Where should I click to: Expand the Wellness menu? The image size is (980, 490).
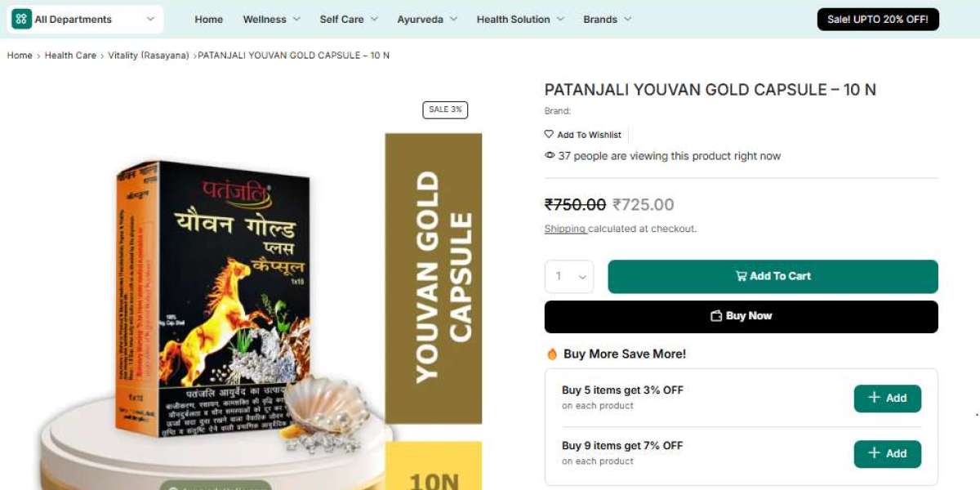(271, 19)
